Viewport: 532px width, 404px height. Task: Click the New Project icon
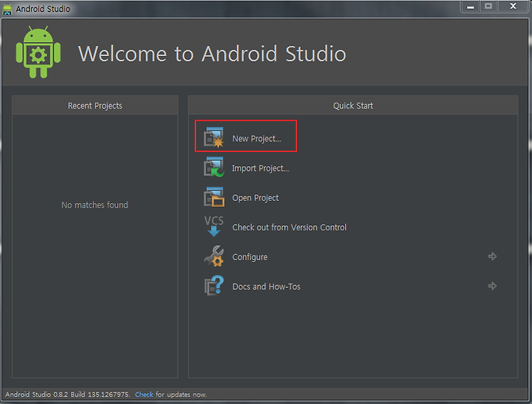point(214,137)
